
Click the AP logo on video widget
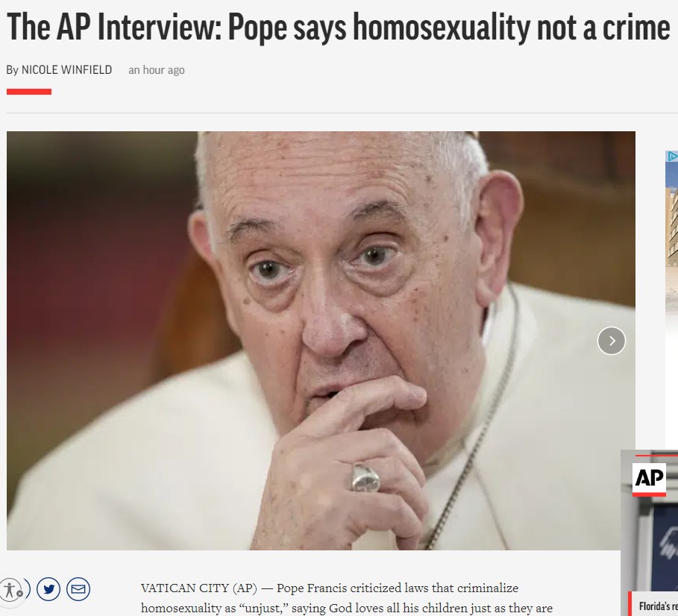(x=649, y=480)
